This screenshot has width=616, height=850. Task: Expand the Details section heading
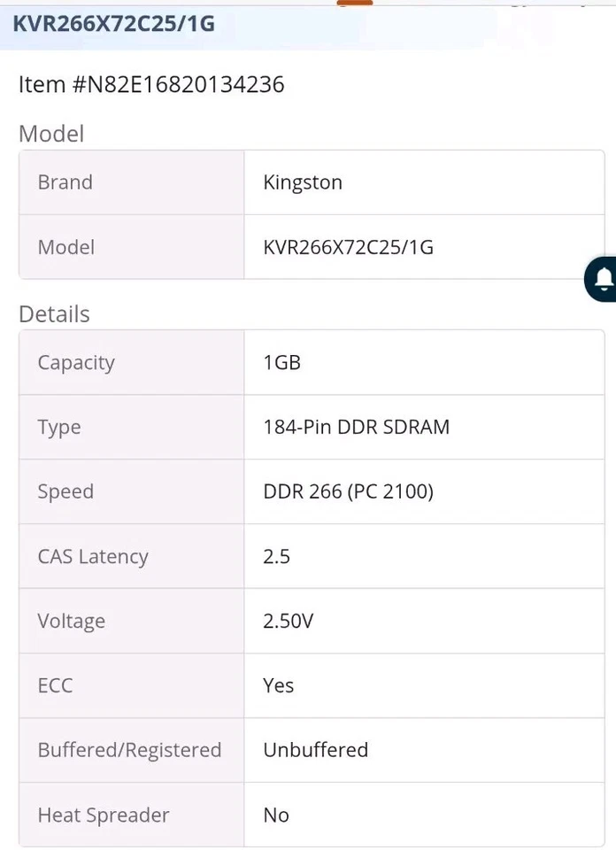(x=54, y=314)
